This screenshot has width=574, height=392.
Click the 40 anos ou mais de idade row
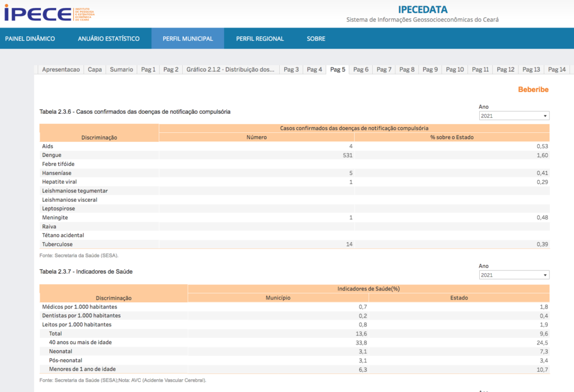tap(294, 343)
